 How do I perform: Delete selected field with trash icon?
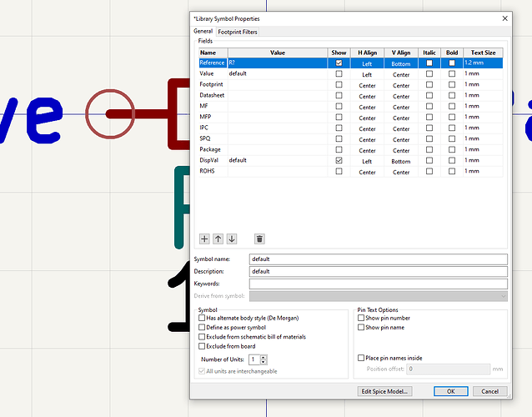click(259, 239)
